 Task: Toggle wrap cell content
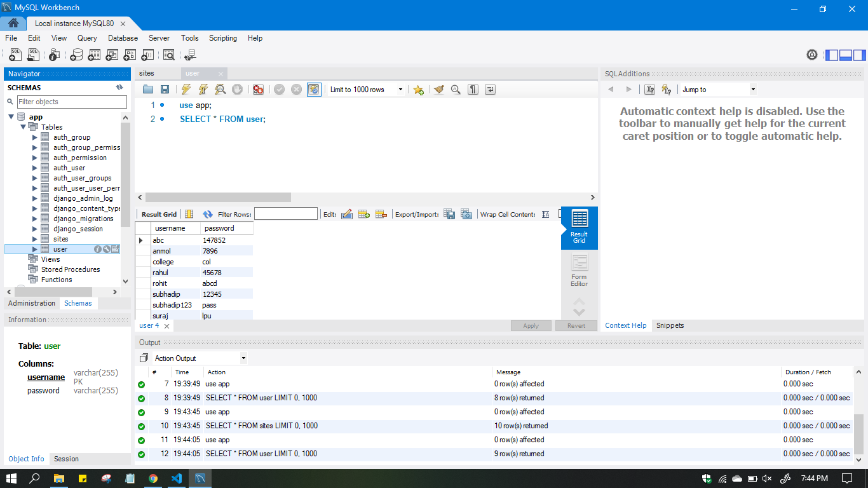pyautogui.click(x=546, y=214)
